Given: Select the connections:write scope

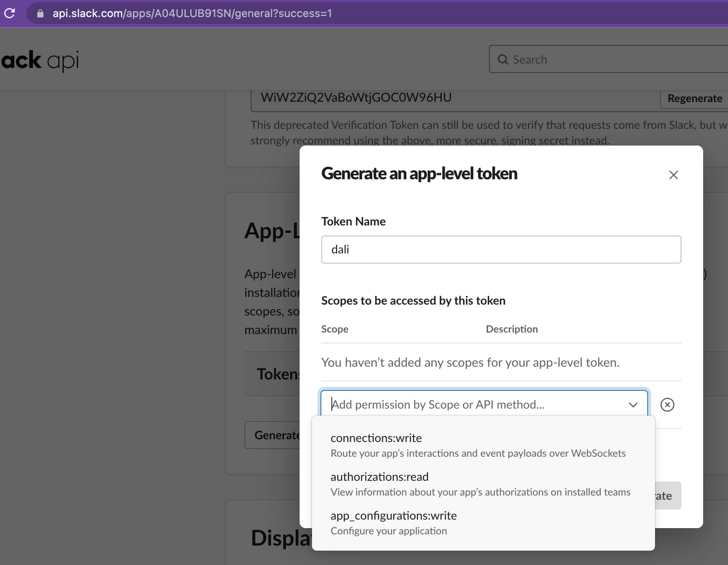Looking at the screenshot, I should click(x=483, y=445).
